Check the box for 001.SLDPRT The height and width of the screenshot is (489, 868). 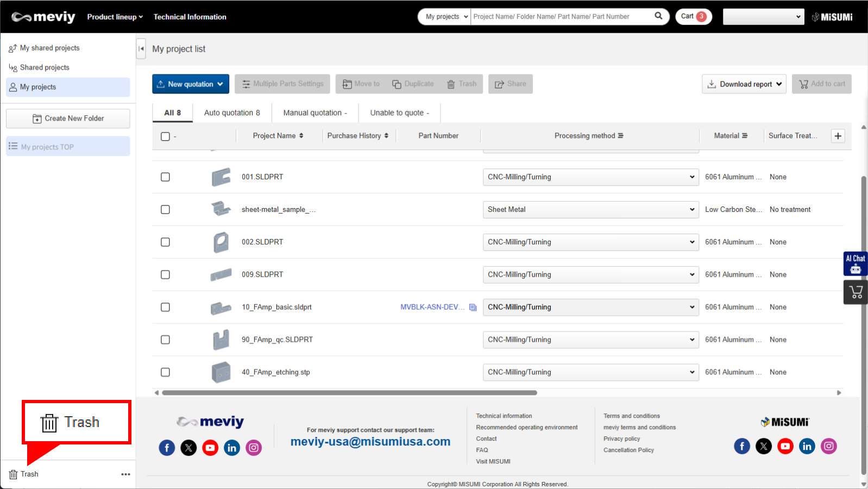coord(166,177)
